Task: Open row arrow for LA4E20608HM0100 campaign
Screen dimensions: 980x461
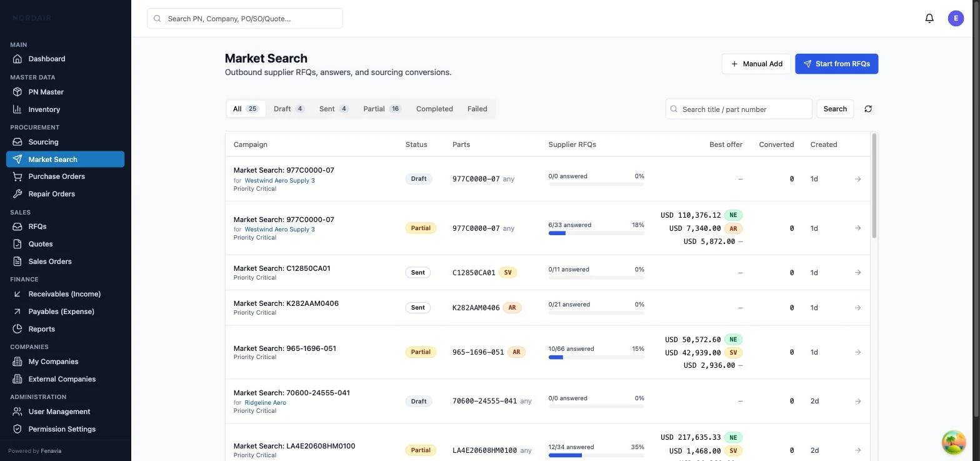Action: [857, 450]
